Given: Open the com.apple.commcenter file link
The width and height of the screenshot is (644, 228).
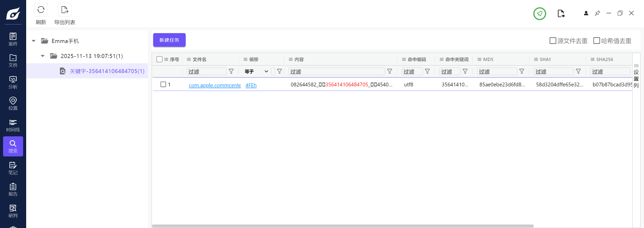Looking at the screenshot, I should point(215,85).
